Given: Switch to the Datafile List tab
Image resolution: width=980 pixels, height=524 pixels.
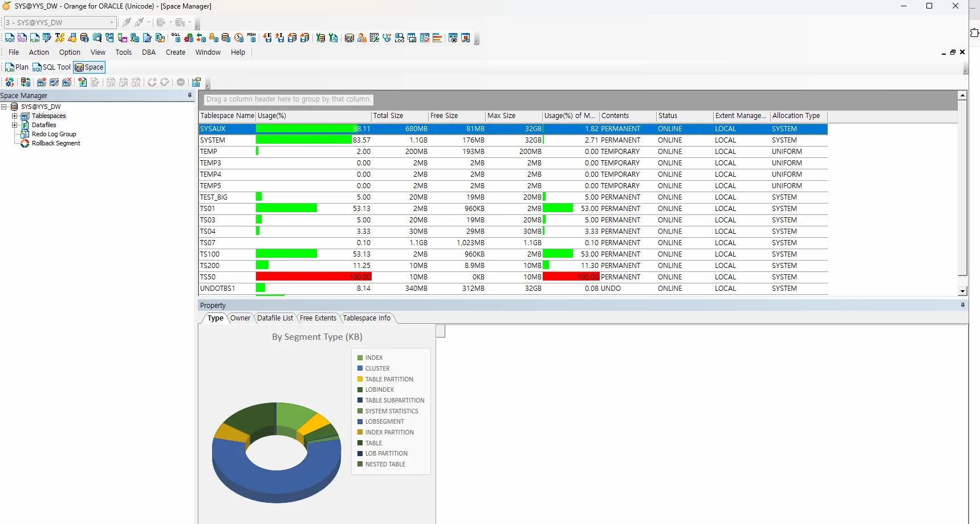Looking at the screenshot, I should click(x=275, y=318).
